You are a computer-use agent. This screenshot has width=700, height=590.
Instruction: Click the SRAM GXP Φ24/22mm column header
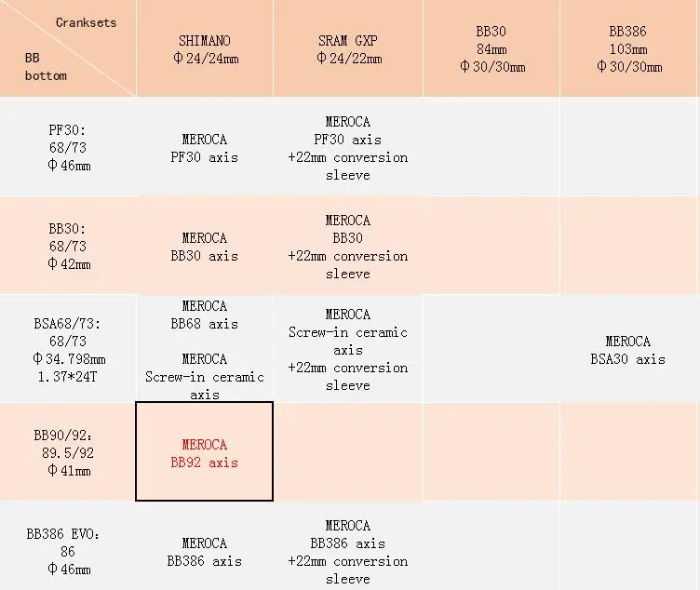click(x=348, y=48)
